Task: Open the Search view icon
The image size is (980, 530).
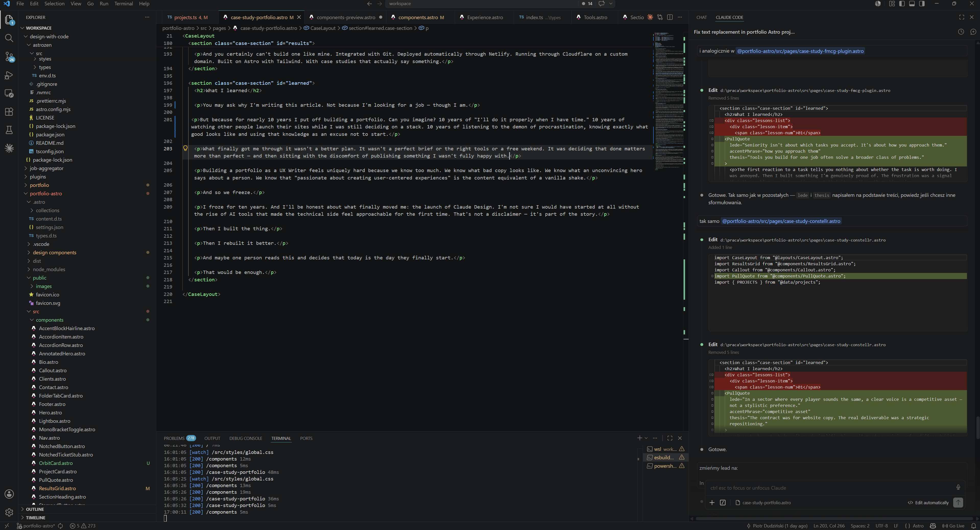Action: [9, 38]
